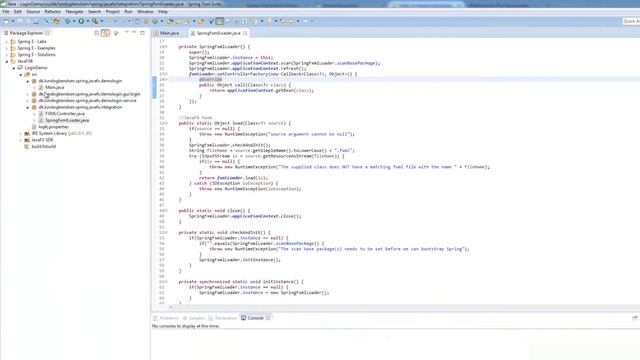Screen dimensions: 640x360
Task: Expand the demologin.gui.login package
Action: tap(28, 94)
